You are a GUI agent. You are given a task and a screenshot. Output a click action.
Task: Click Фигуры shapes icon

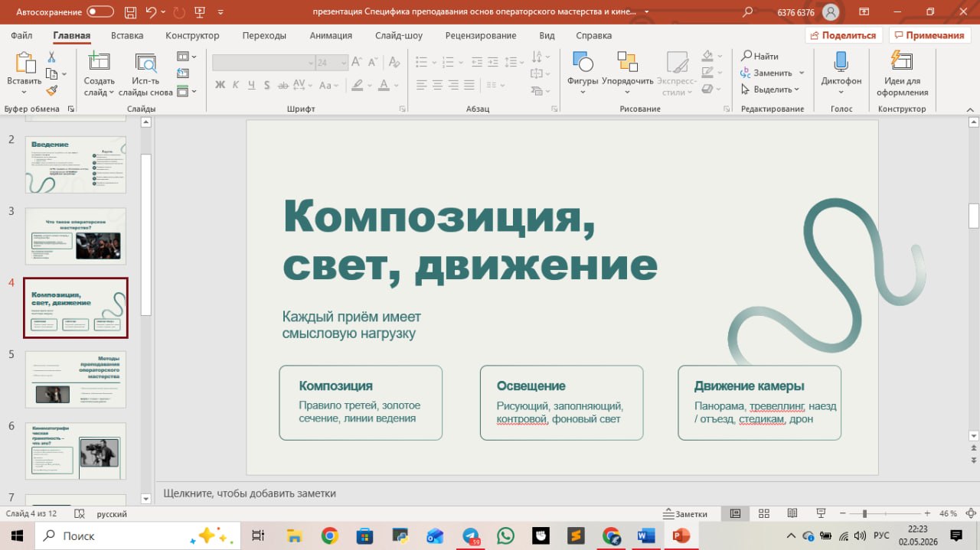point(583,63)
